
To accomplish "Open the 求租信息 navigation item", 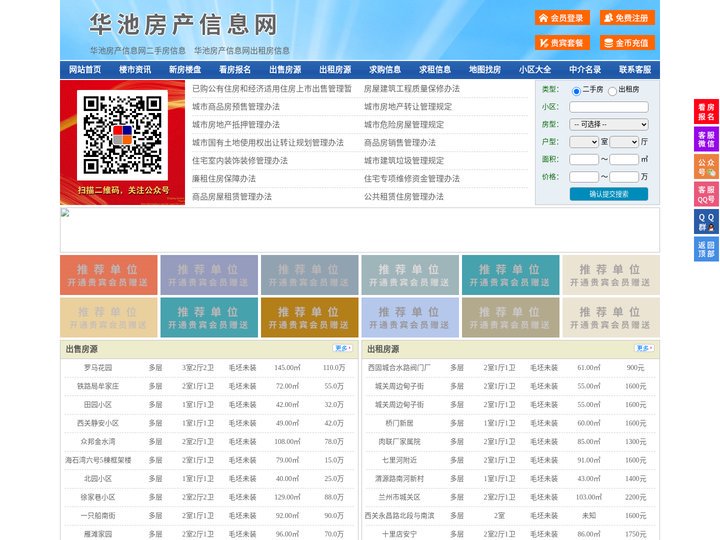I will [435, 70].
